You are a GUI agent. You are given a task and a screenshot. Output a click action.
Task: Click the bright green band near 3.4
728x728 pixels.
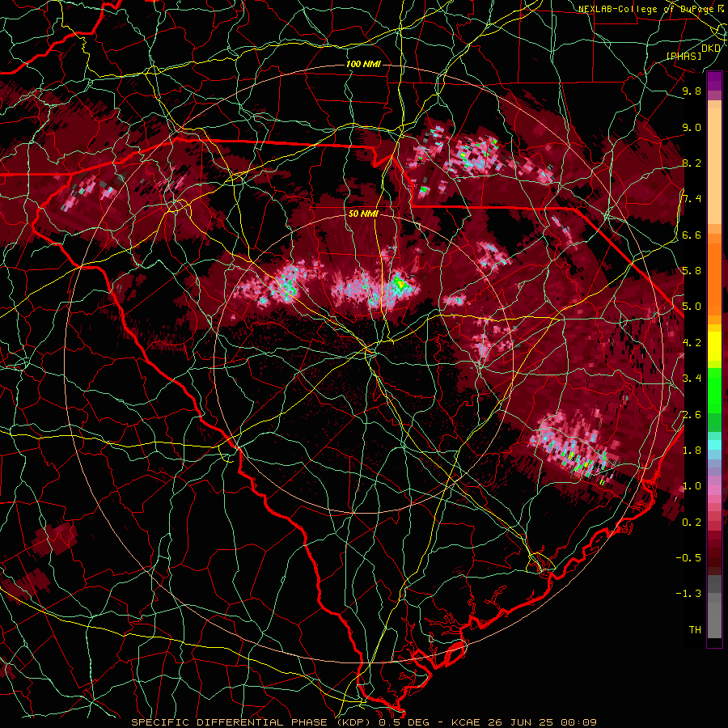coord(714,390)
